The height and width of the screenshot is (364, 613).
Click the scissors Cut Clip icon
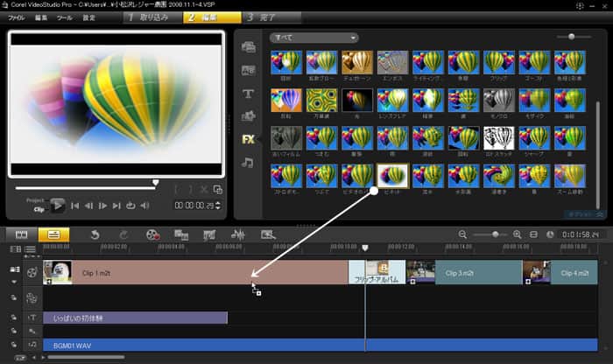click(x=203, y=190)
